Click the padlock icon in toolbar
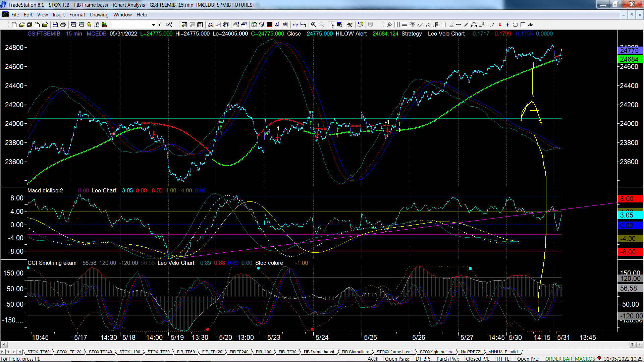This screenshot has width=644, height=362. (89, 25)
